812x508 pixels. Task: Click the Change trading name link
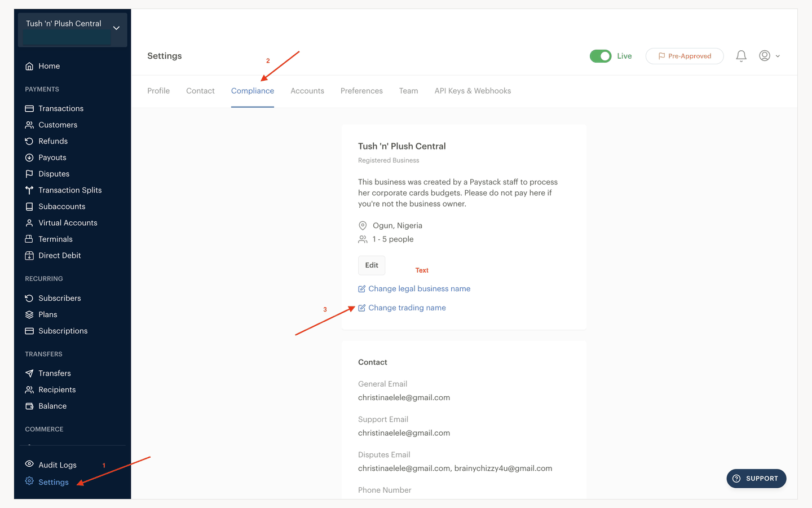407,308
